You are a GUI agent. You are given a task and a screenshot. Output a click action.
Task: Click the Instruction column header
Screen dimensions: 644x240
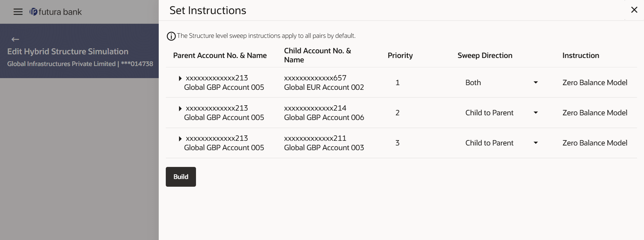pyautogui.click(x=580, y=56)
